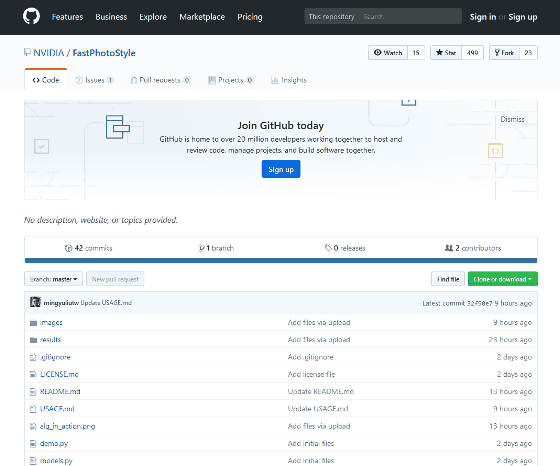The height and width of the screenshot is (466, 560).
Task: Open the Insights tab
Action: [289, 80]
